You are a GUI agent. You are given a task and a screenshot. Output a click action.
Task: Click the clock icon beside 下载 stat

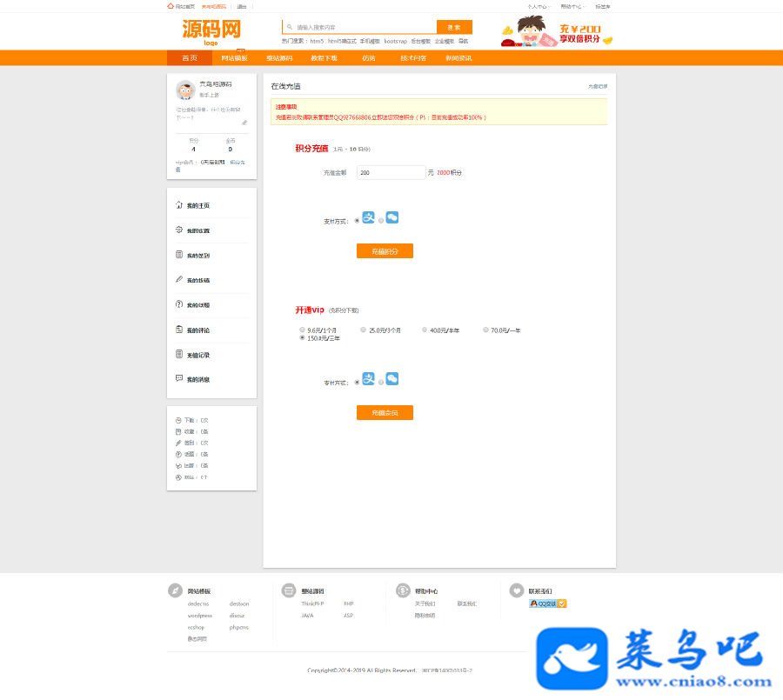click(x=178, y=420)
